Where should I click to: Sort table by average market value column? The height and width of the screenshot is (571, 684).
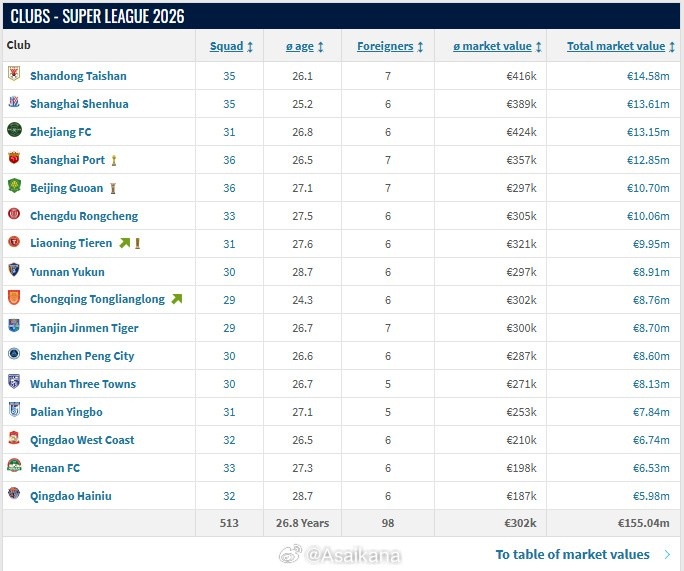[x=497, y=46]
